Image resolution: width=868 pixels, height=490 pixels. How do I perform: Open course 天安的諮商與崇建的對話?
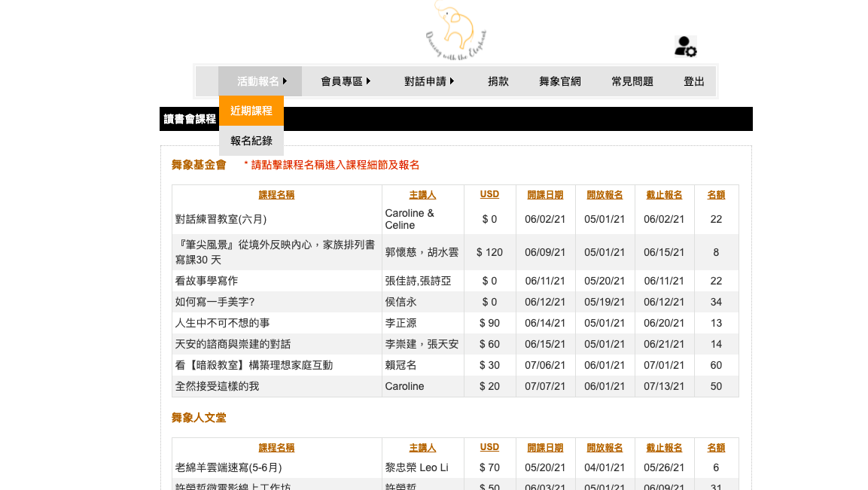tap(233, 344)
